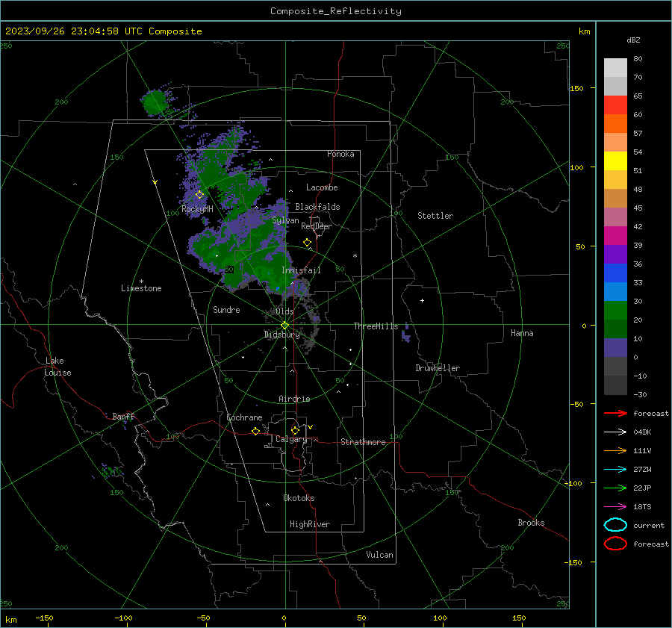
Task: Click the magenta 18TS arrow in legend
Action: point(615,507)
